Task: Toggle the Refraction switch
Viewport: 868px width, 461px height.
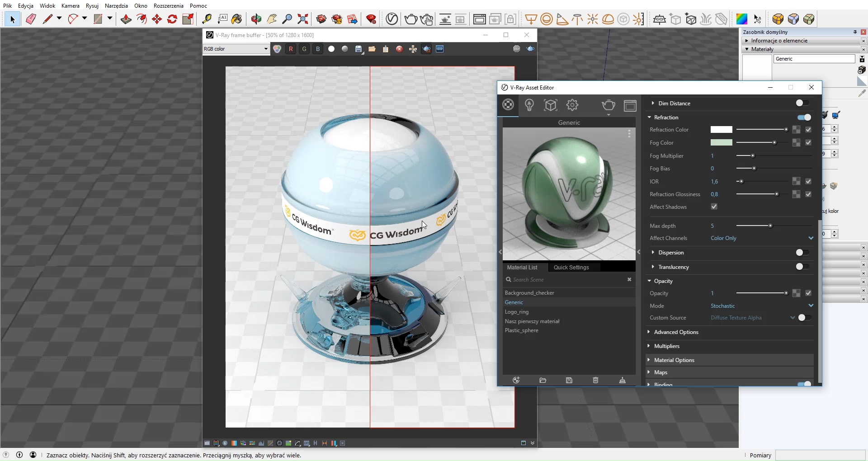Action: 804,117
